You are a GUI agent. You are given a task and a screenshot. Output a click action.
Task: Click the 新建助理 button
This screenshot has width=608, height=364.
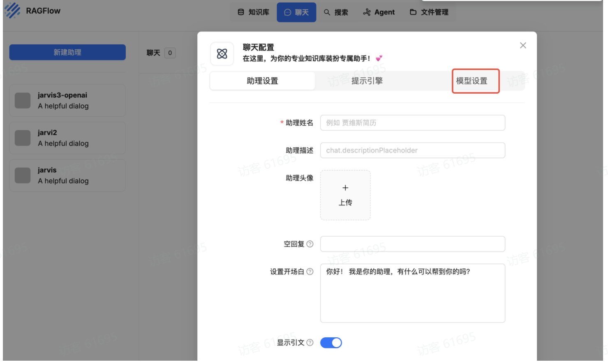coord(67,52)
